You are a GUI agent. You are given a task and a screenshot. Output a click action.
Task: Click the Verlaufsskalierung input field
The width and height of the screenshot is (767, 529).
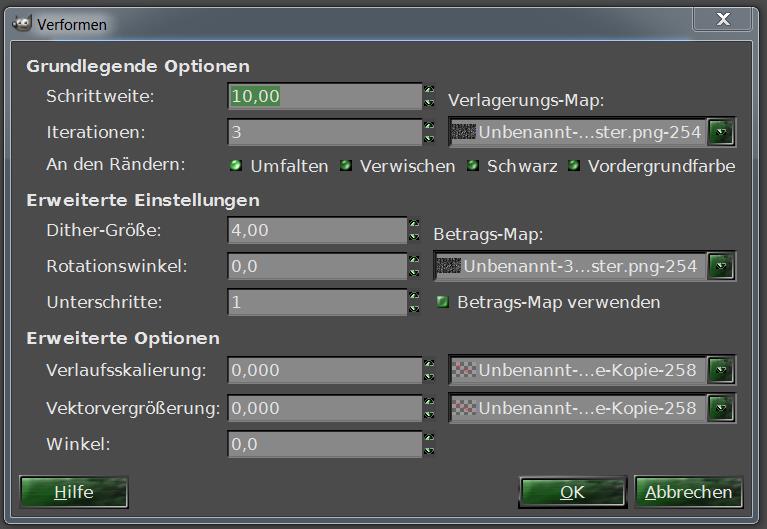point(324,370)
